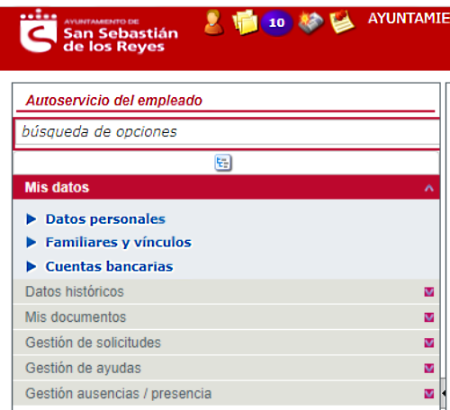Click the búsqueda de opciones search field
Screen dimensions: 450x410
227,132
